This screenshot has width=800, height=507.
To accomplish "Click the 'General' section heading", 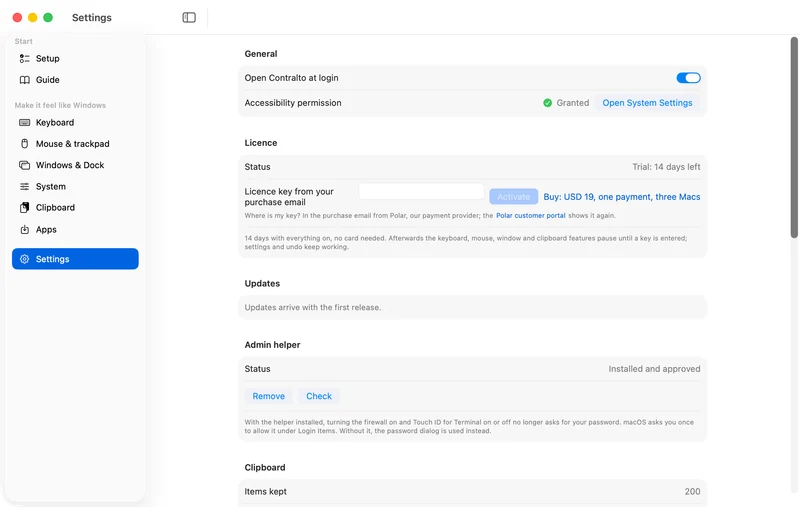I will [x=261, y=54].
